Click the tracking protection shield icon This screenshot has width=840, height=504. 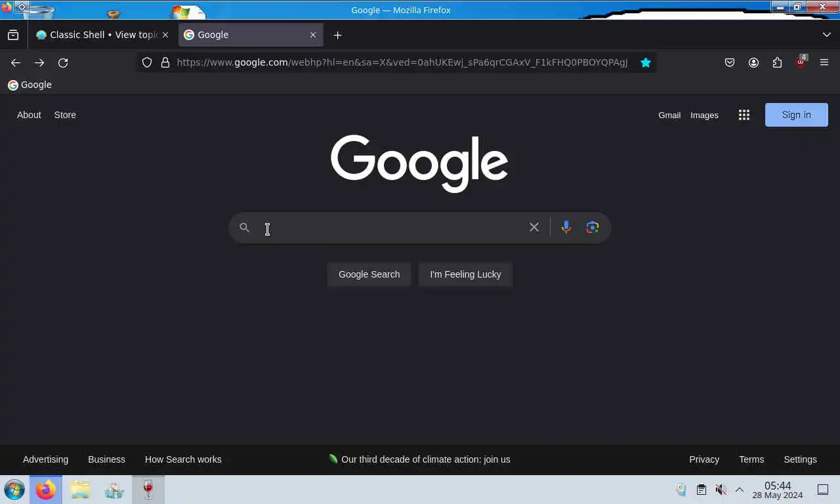(x=147, y=62)
